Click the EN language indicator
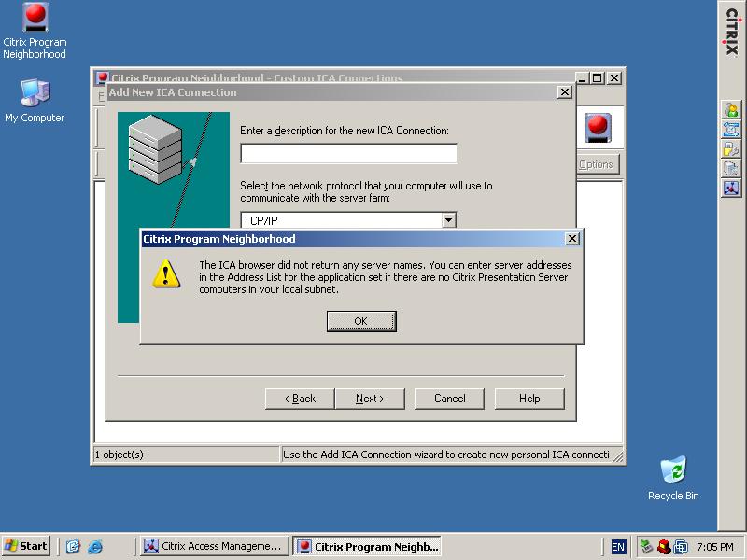Image resolution: width=747 pixels, height=560 pixels. [618, 547]
